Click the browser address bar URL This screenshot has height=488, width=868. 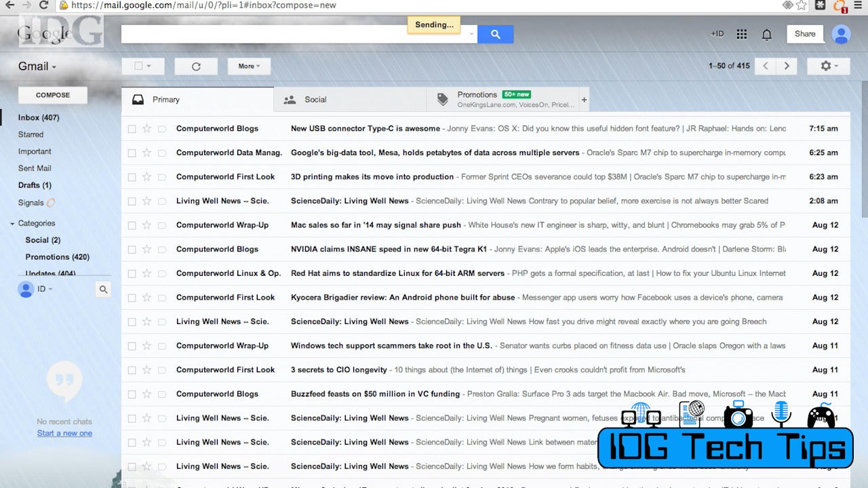click(x=203, y=5)
